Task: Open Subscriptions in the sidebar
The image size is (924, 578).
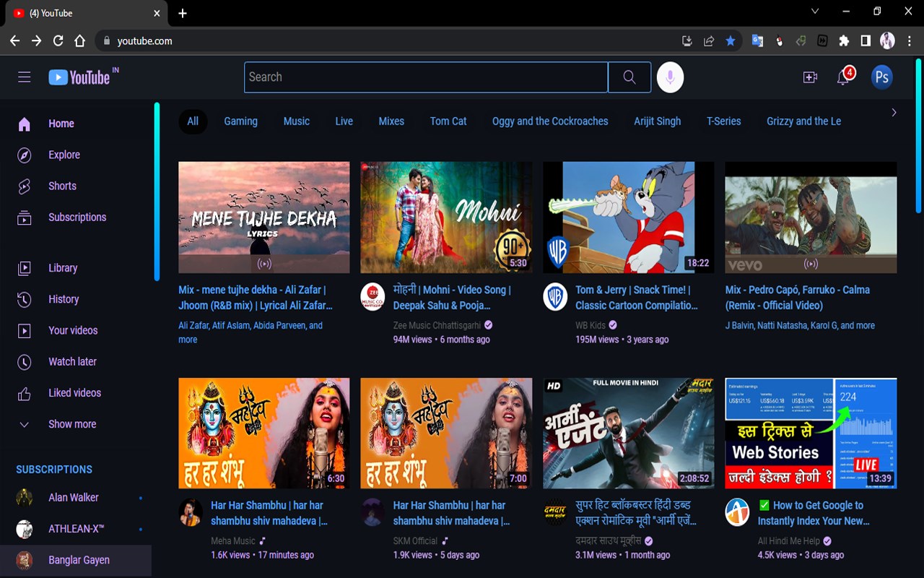Action: click(78, 217)
